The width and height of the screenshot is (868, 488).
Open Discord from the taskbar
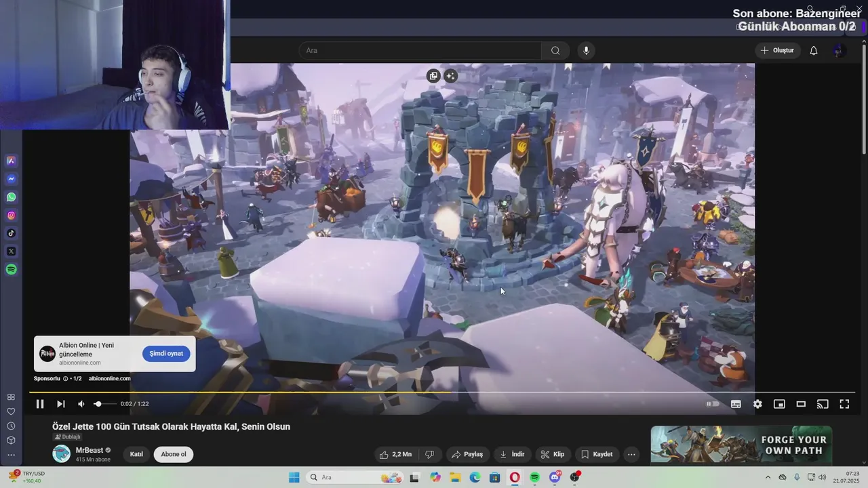(x=555, y=477)
